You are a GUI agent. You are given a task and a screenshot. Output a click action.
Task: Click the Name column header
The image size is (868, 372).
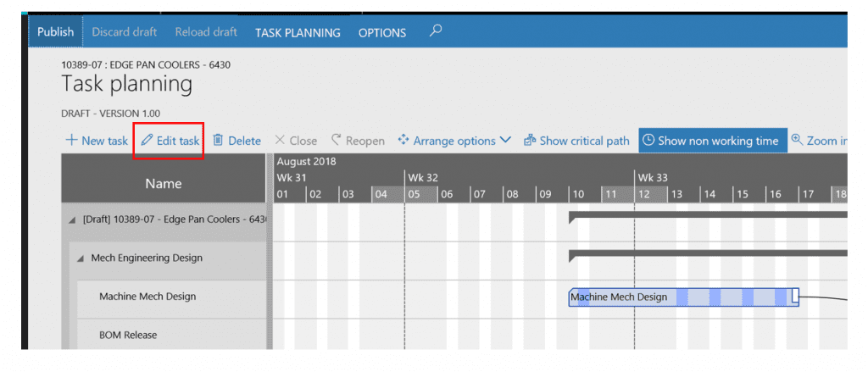(x=164, y=184)
